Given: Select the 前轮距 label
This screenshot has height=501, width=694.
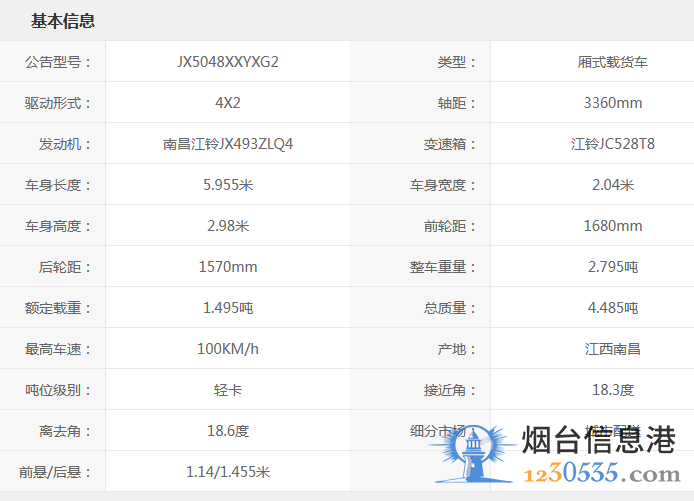Looking at the screenshot, I should coord(449,226).
